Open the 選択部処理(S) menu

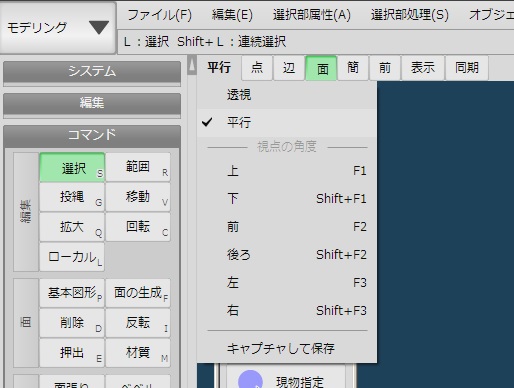pyautogui.click(x=410, y=15)
